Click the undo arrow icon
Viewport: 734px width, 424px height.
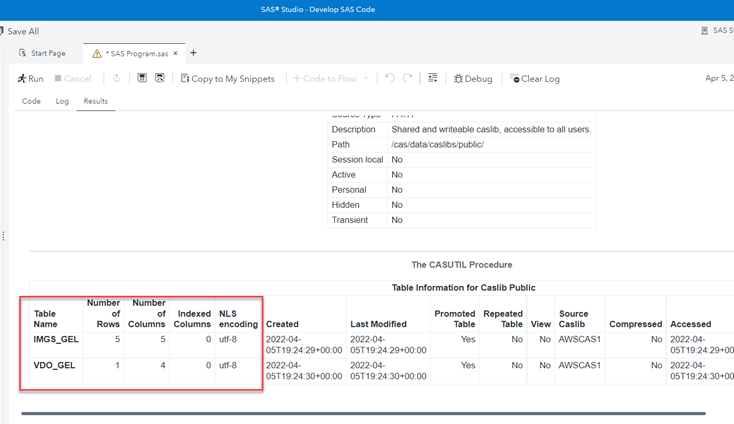(389, 78)
